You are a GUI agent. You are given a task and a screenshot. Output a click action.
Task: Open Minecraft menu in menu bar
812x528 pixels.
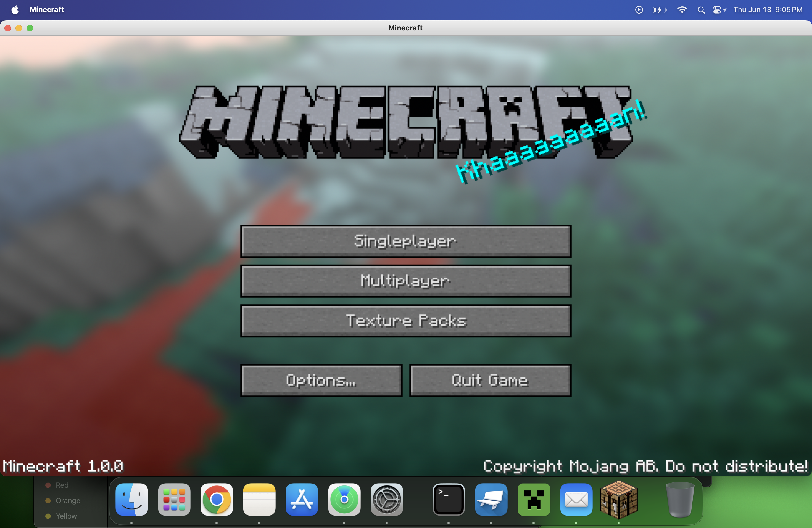[47, 10]
